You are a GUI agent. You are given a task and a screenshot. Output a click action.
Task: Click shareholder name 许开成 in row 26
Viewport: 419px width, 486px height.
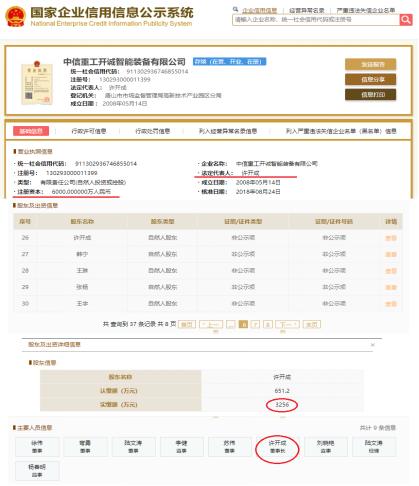pyautogui.click(x=82, y=238)
